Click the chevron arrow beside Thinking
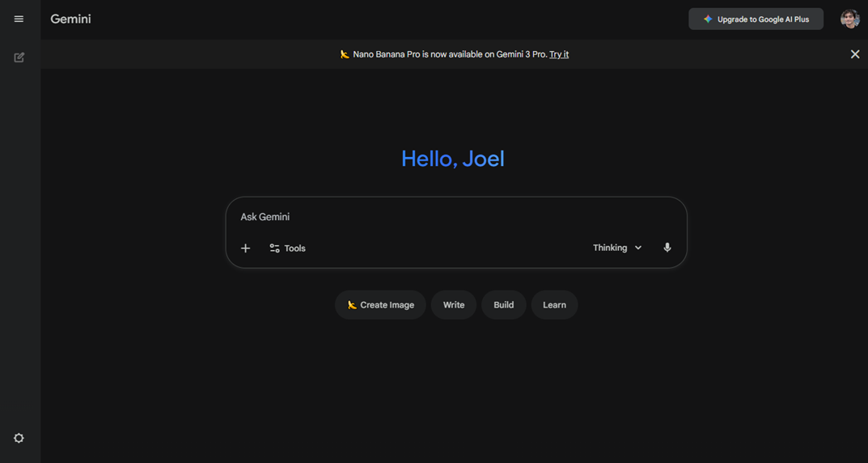Screen dimensions: 868x463 coord(638,248)
